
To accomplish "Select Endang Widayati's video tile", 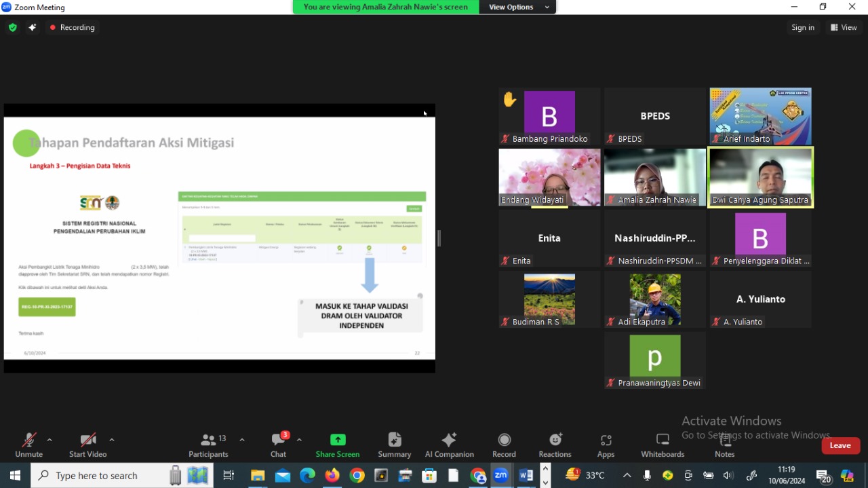I will (549, 177).
